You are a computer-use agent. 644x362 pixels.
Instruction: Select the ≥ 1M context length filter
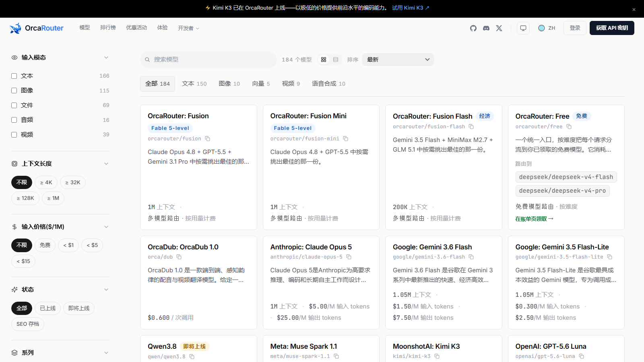[x=53, y=198]
